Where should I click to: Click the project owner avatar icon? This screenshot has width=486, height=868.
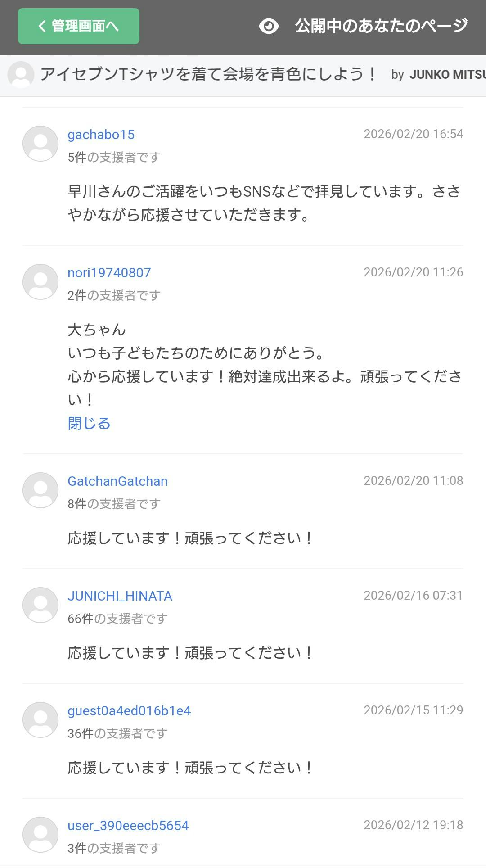[x=21, y=75]
